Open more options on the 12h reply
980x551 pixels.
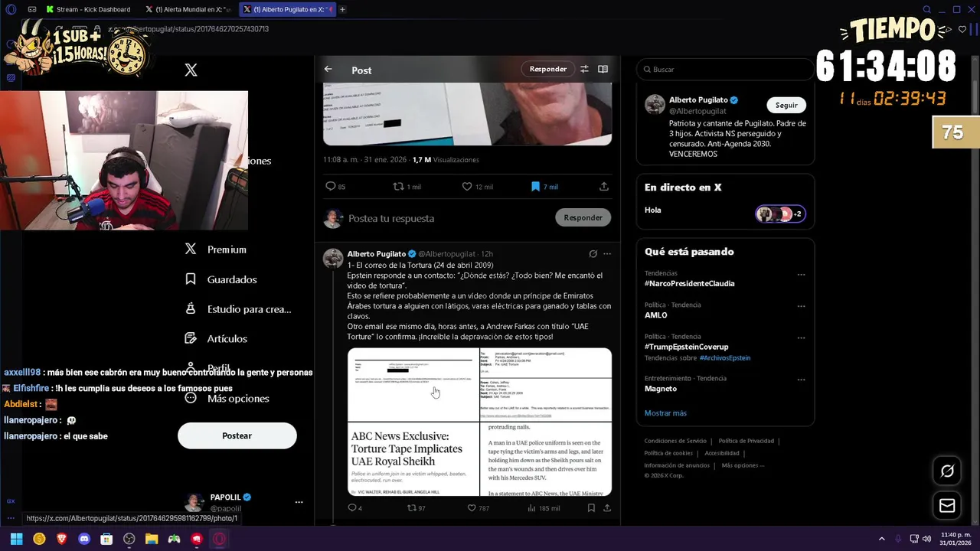point(607,253)
